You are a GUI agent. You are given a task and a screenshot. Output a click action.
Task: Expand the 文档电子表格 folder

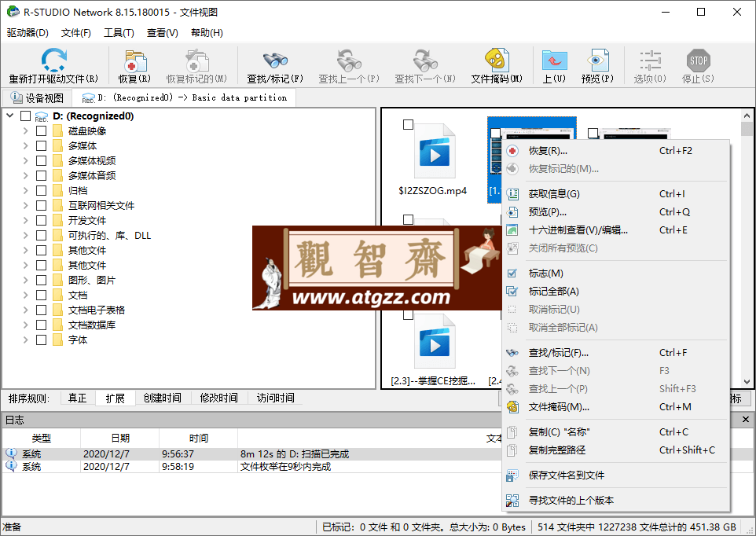(26, 310)
